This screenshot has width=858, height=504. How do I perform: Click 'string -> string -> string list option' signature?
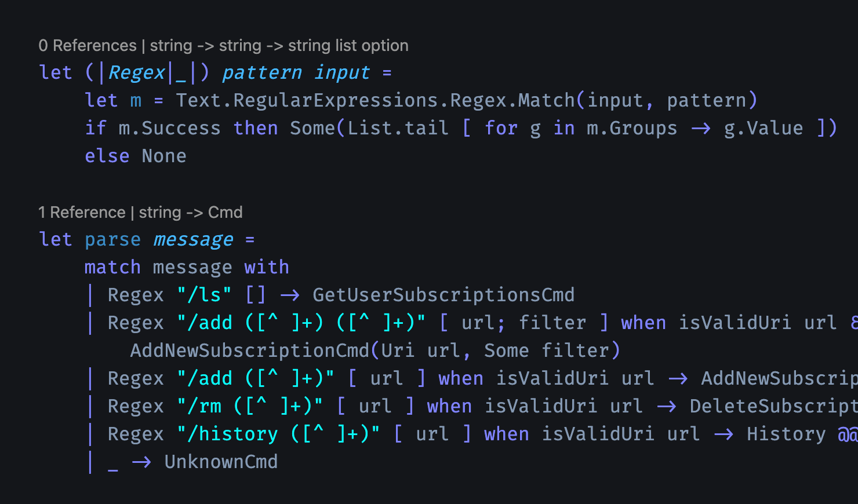279,46
